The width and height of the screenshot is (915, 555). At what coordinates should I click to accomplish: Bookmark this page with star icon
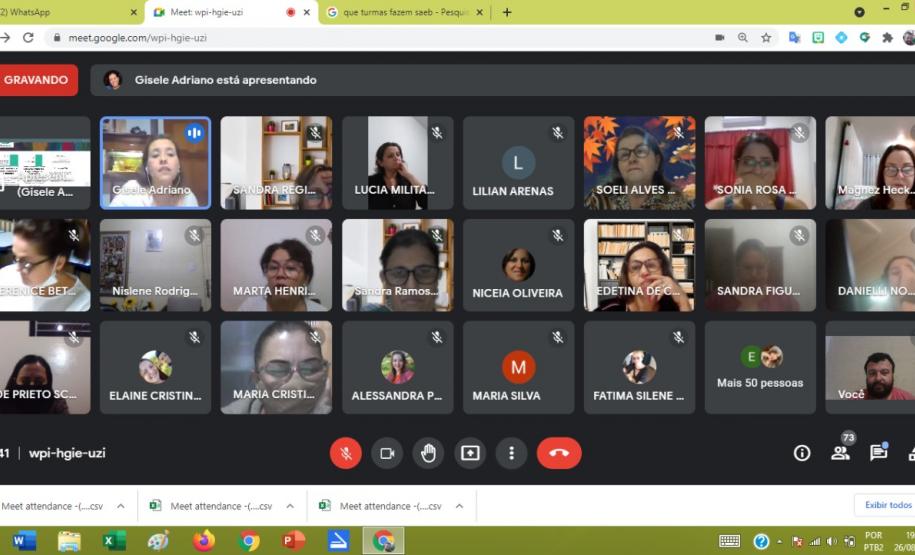click(766, 38)
